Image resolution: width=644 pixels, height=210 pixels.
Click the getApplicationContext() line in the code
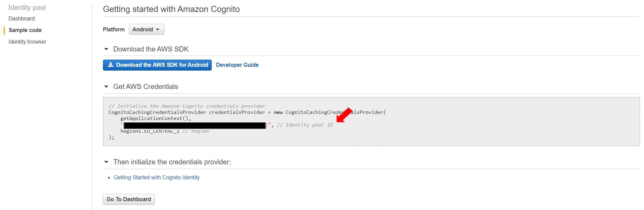pos(155,119)
